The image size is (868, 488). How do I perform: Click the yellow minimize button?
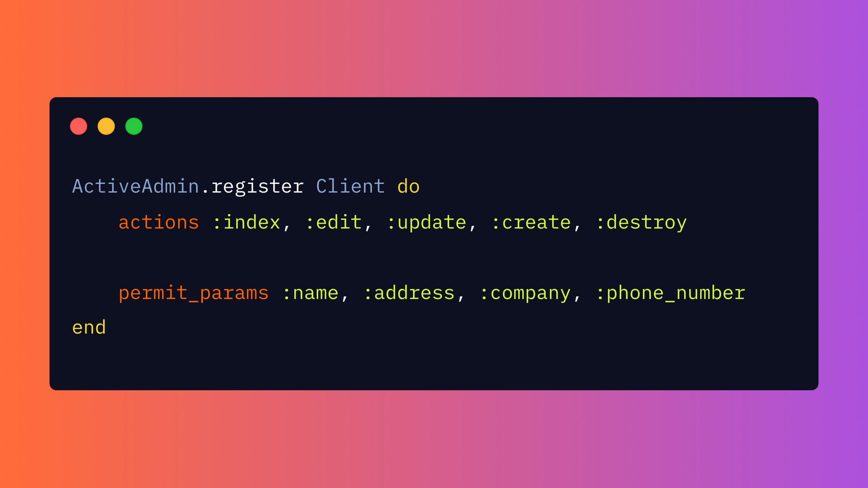click(106, 126)
